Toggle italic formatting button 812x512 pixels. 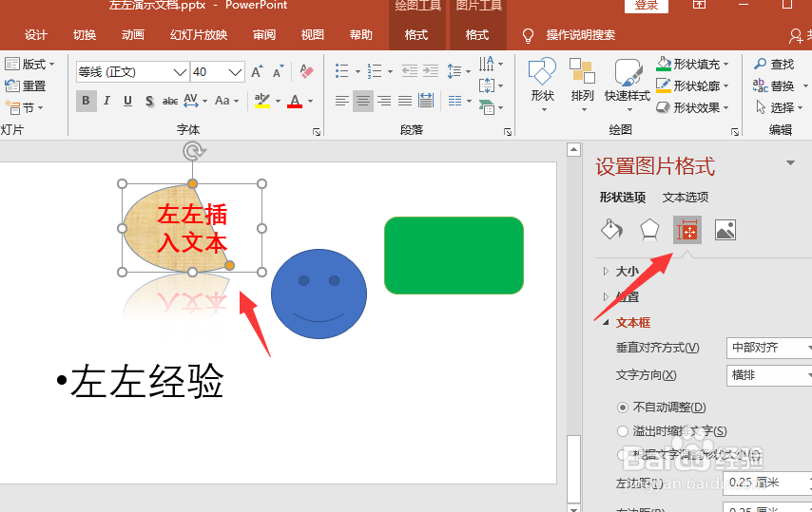[107, 101]
